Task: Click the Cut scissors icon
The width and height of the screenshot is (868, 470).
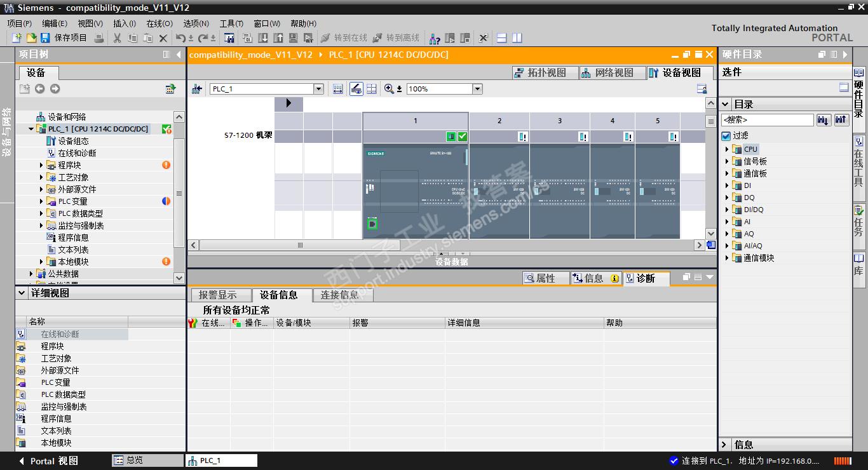Action: (x=117, y=38)
